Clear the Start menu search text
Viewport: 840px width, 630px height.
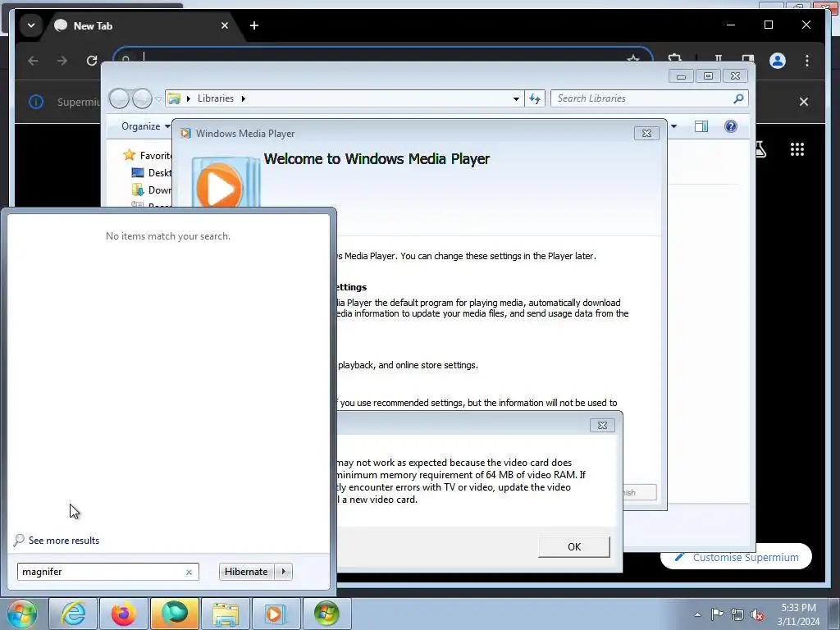189,572
